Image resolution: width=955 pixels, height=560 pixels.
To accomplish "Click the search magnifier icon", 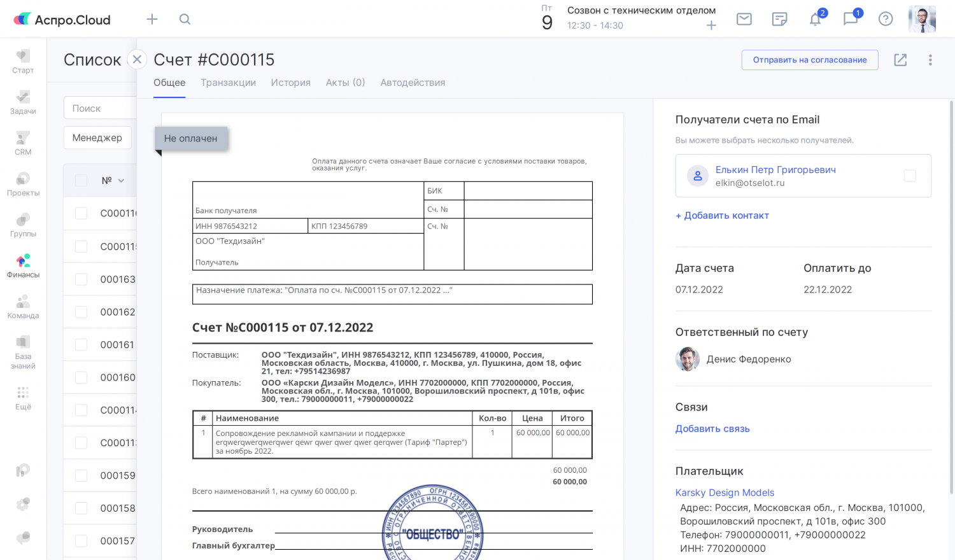I will pyautogui.click(x=185, y=19).
